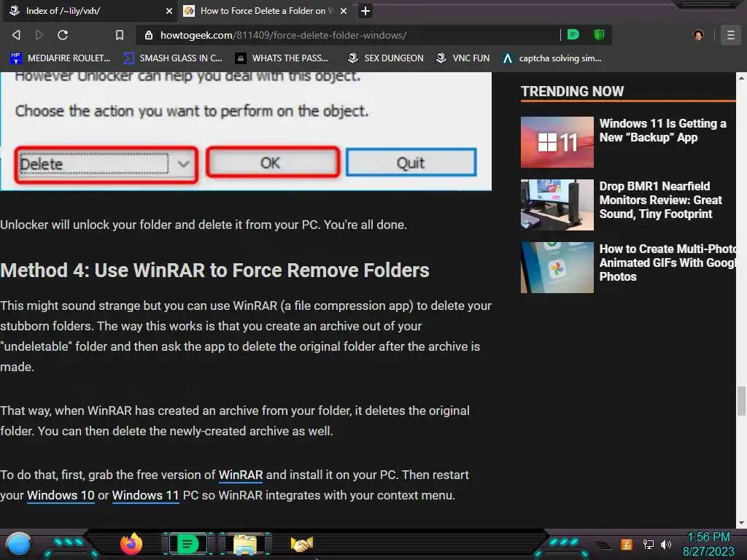Switch to the 'Index of /~lily/vxh/' tab
Viewport: 747px width, 560px height.
click(90, 11)
